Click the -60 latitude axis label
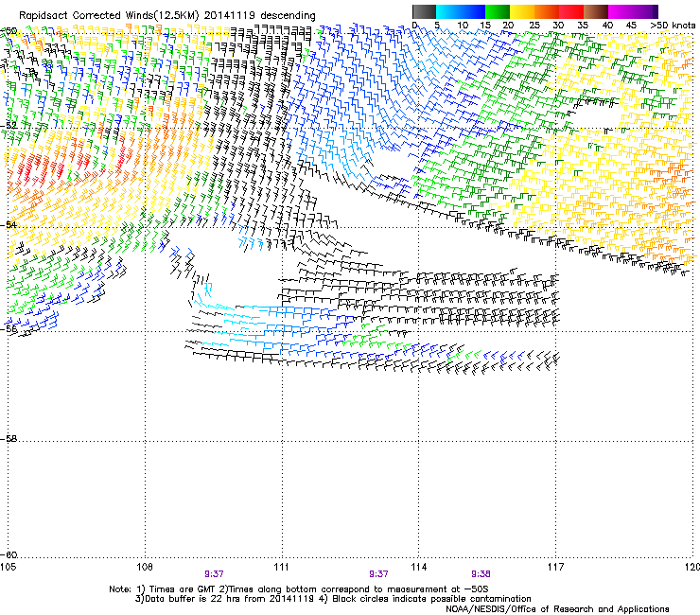700x615 pixels. (x=9, y=554)
